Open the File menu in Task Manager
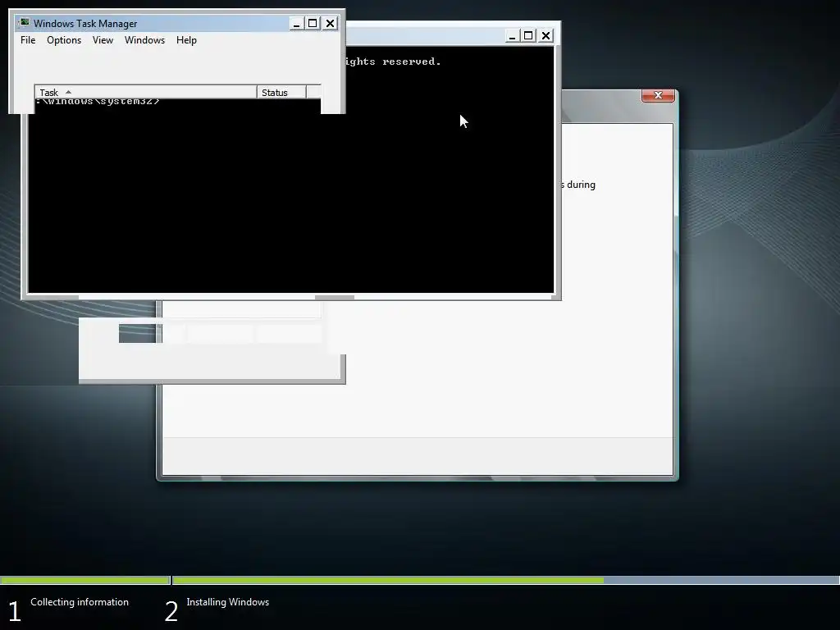Viewport: 840px width, 630px height. coord(28,40)
